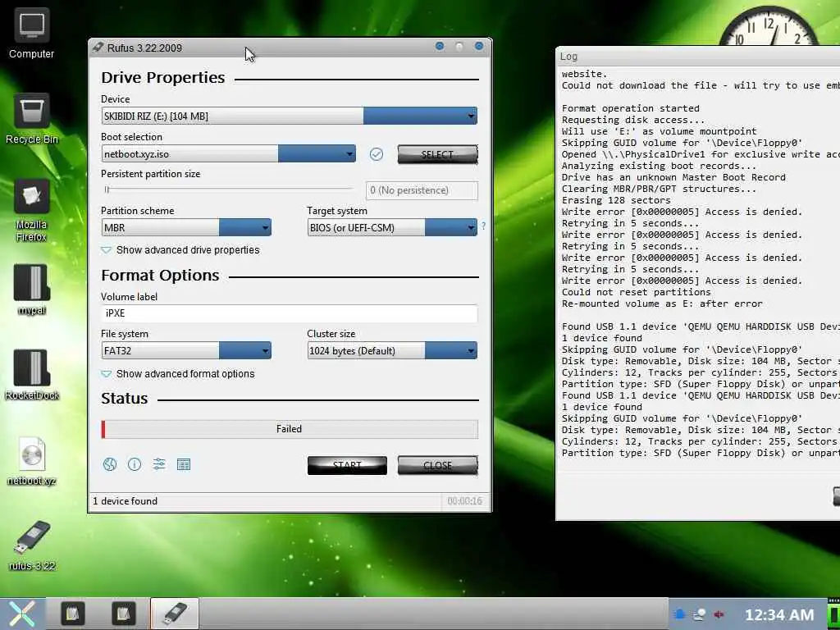Click 'Clearing MBR/PBR/GPT structures...' in Log
Viewport: 840px width, 630px height.
[659, 189]
